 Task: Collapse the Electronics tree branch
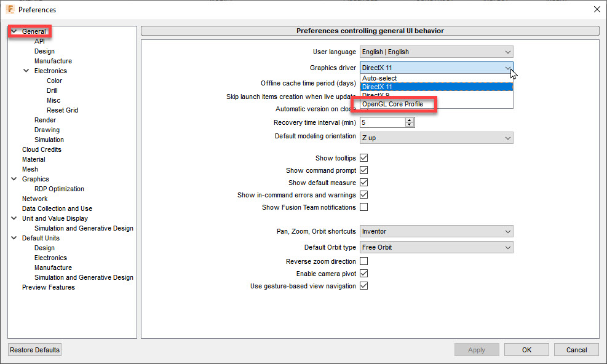25,71
